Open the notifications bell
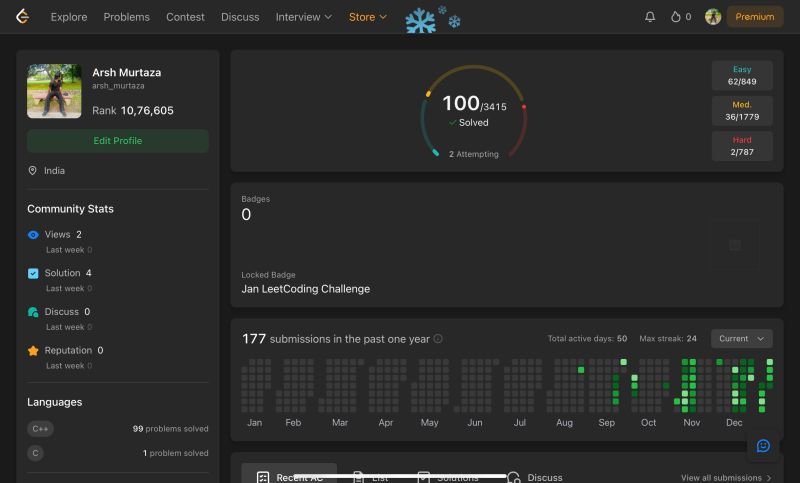Viewport: 800px width, 483px height. [x=649, y=17]
